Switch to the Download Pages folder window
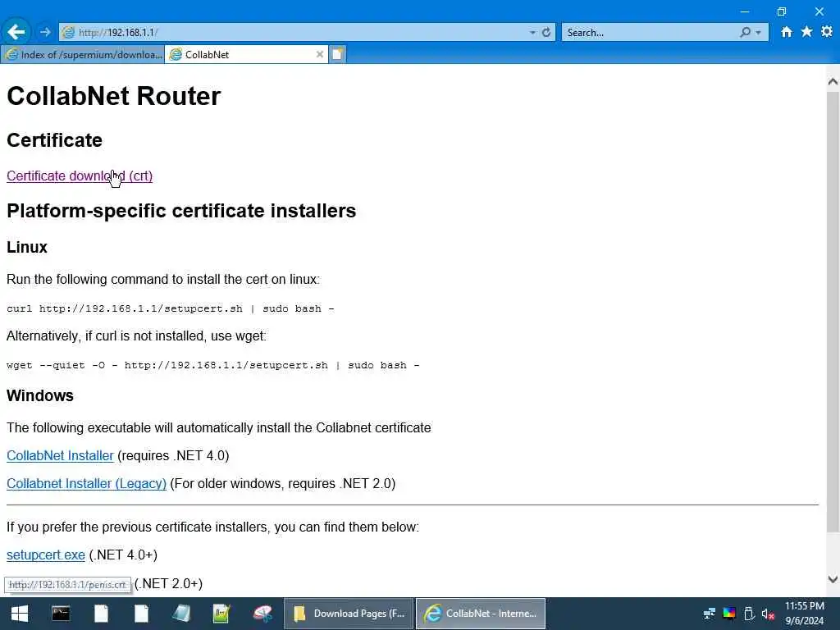Screen dimensions: 840x630 [348, 614]
